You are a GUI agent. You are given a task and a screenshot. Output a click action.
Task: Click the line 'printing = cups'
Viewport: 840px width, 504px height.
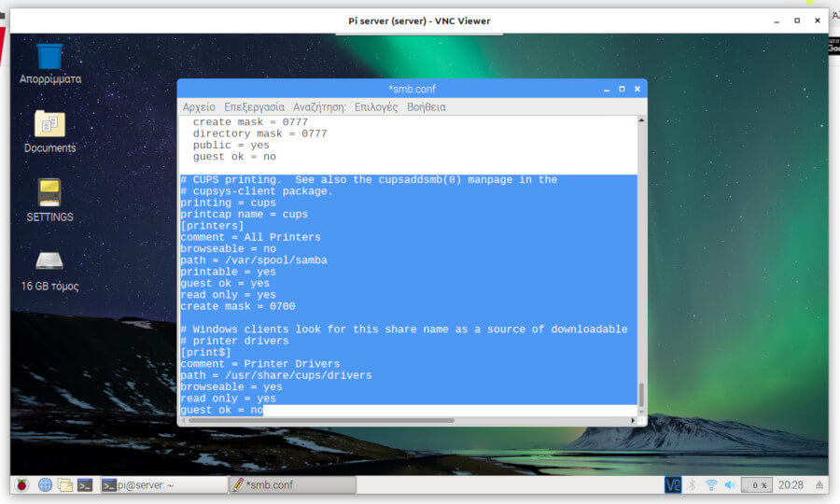click(x=229, y=203)
